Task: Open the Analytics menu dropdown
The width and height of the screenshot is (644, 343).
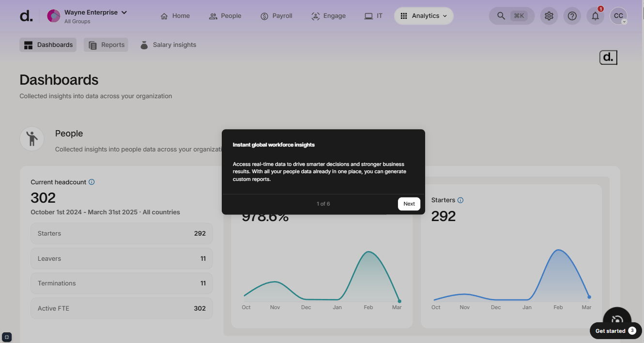Action: pyautogui.click(x=424, y=16)
